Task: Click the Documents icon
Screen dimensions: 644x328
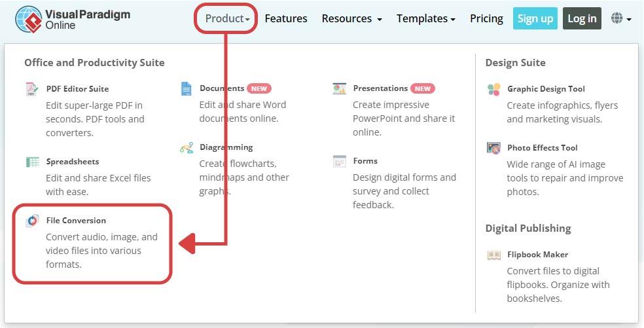Action: [187, 89]
